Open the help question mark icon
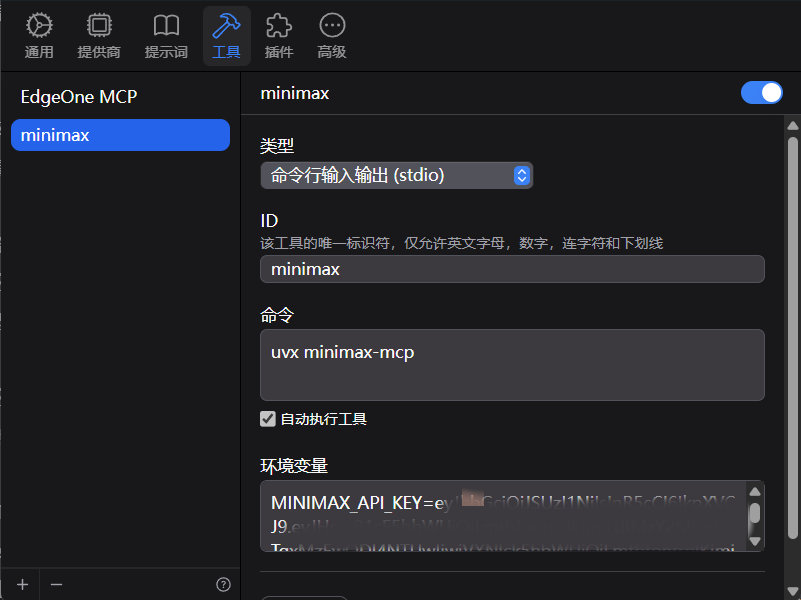The width and height of the screenshot is (801, 600). (x=222, y=584)
